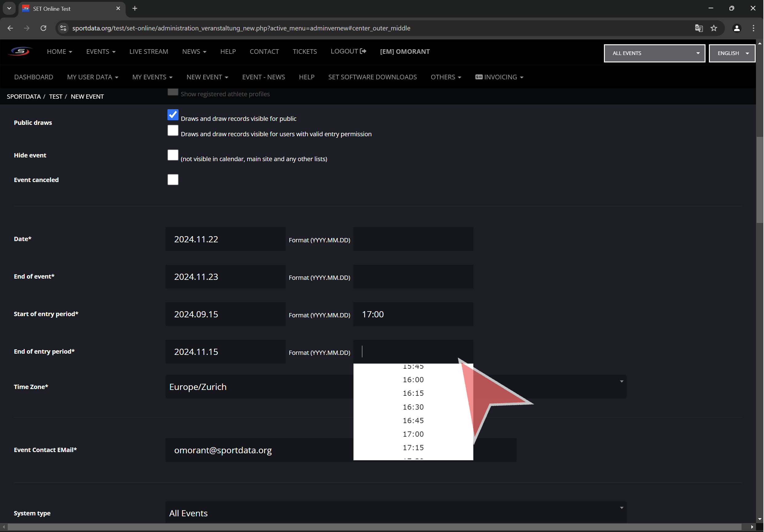
Task: Click the End of event date field
Action: coord(225,277)
